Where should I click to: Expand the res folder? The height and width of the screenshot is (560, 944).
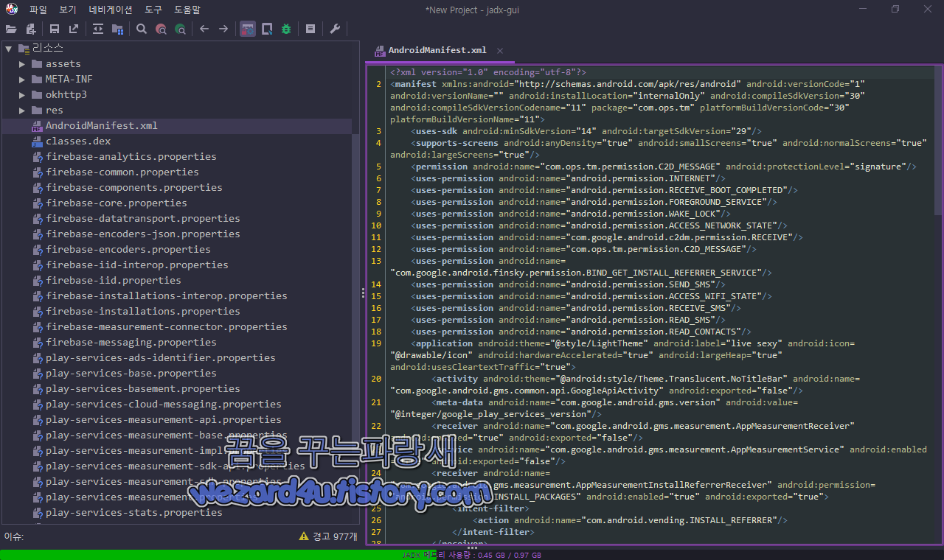(x=22, y=111)
